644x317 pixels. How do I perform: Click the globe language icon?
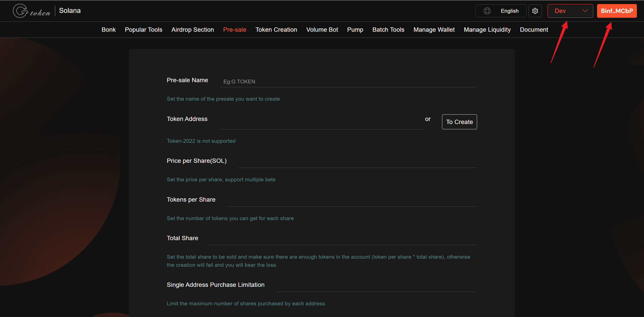[487, 11]
